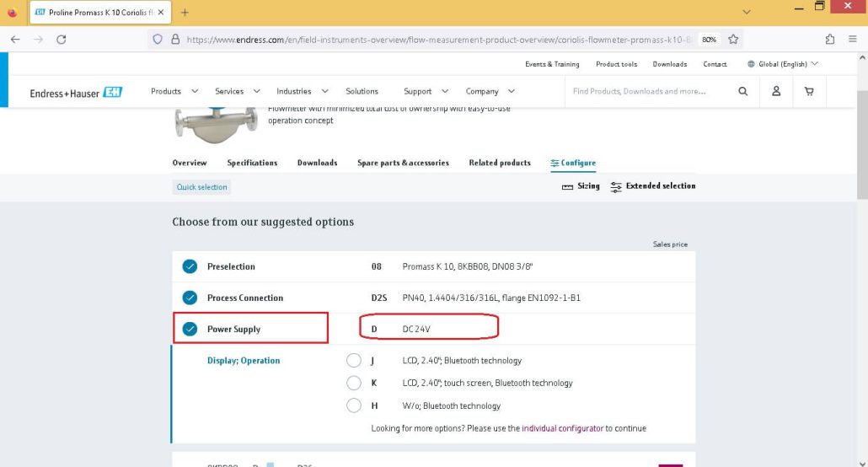This screenshot has height=467, width=868.
Task: Open the browser extensions icon
Action: coord(830,40)
